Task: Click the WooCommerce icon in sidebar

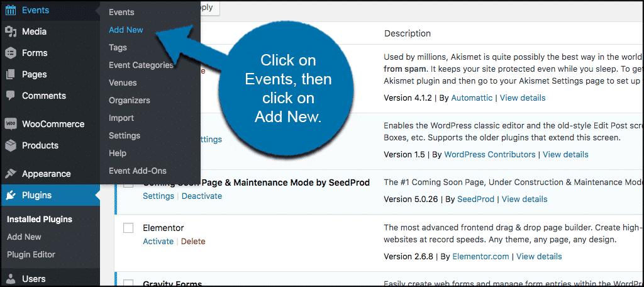Action: coord(11,124)
